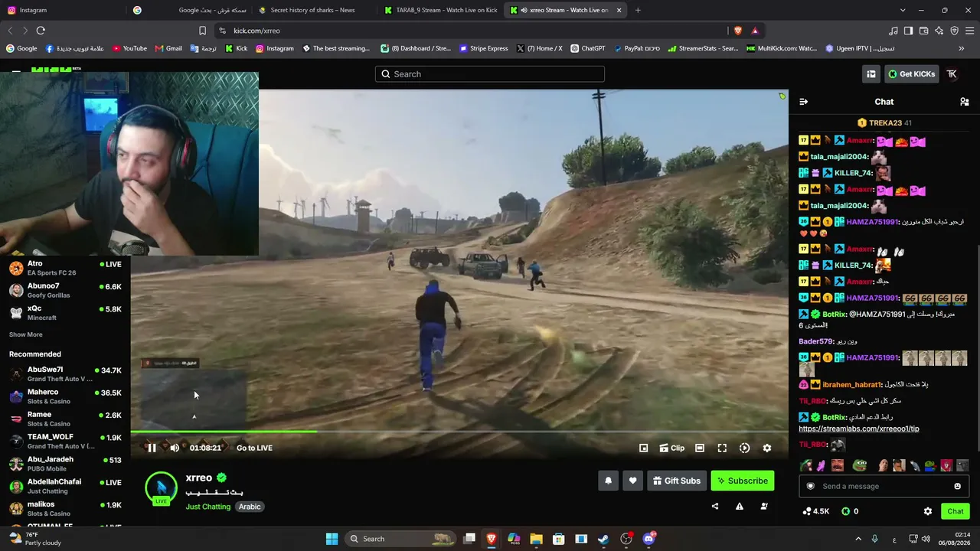Toggle theater mode on the player
Image resolution: width=980 pixels, height=551 pixels.
700,448
